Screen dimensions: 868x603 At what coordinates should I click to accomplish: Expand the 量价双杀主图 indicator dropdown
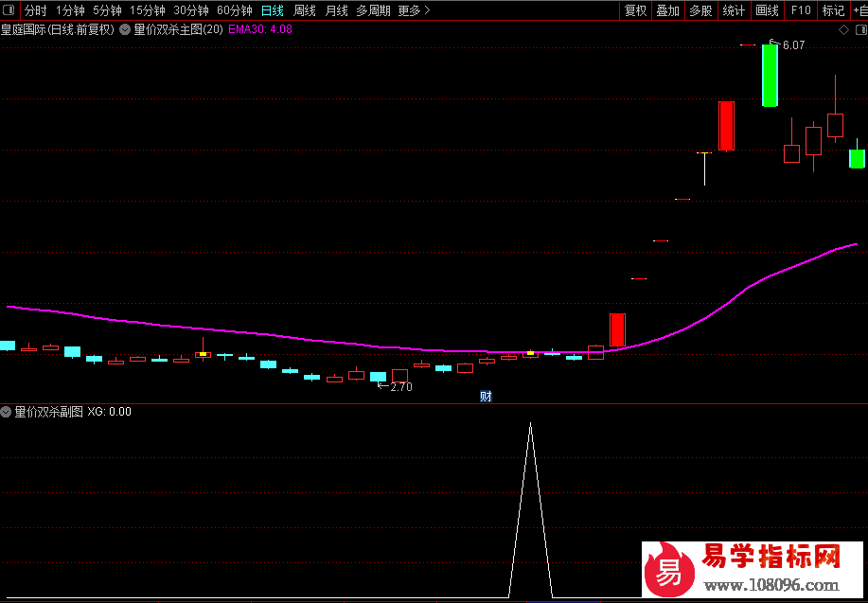click(125, 30)
